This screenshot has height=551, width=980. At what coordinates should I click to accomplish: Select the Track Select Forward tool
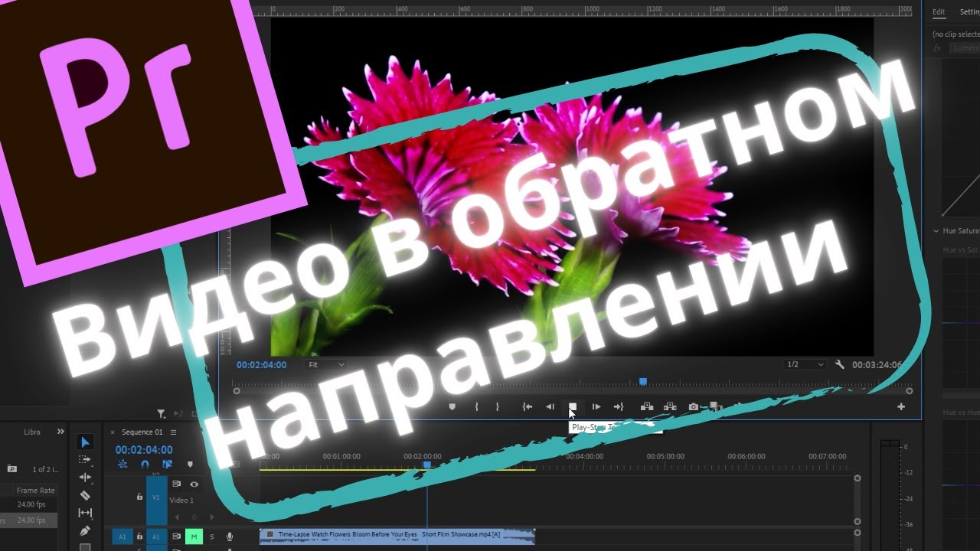pos(85,460)
